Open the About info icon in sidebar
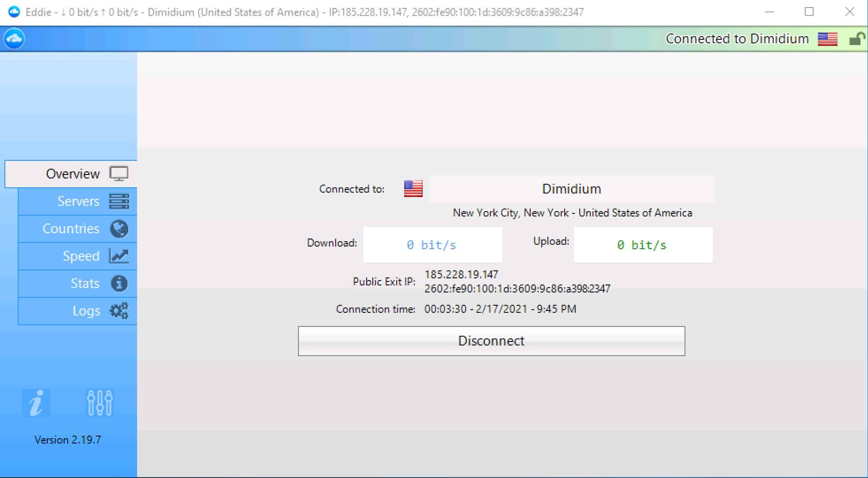This screenshot has height=478, width=868. pos(36,403)
